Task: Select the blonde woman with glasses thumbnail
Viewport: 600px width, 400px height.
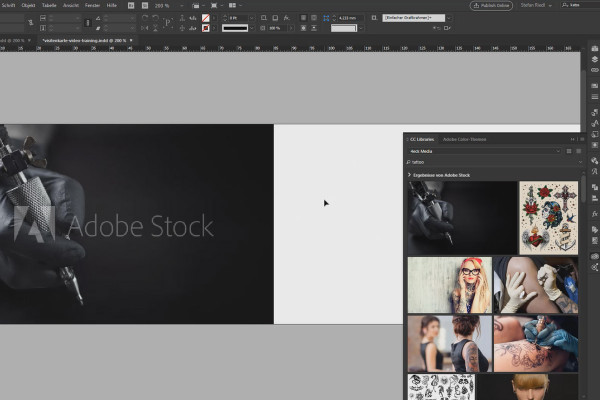Action: (x=450, y=285)
